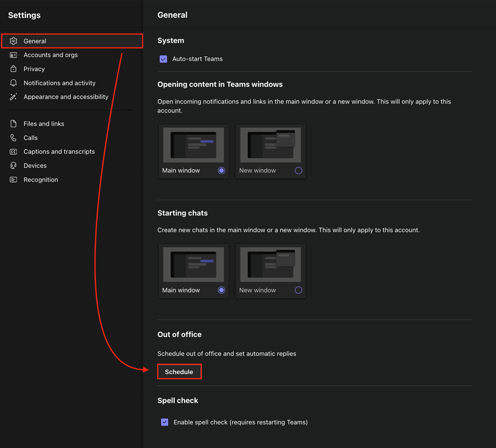Click the Recognition icon in sidebar
The width and height of the screenshot is (496, 448).
click(x=13, y=180)
